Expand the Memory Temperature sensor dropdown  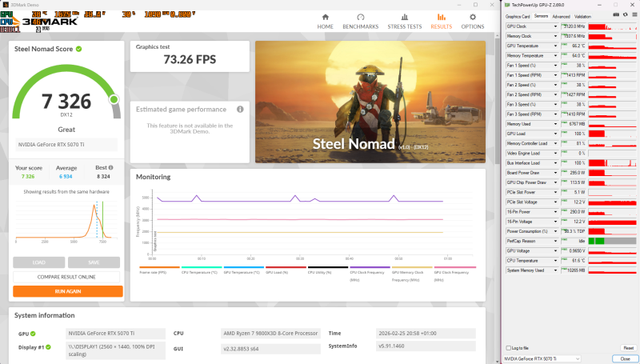(555, 55)
